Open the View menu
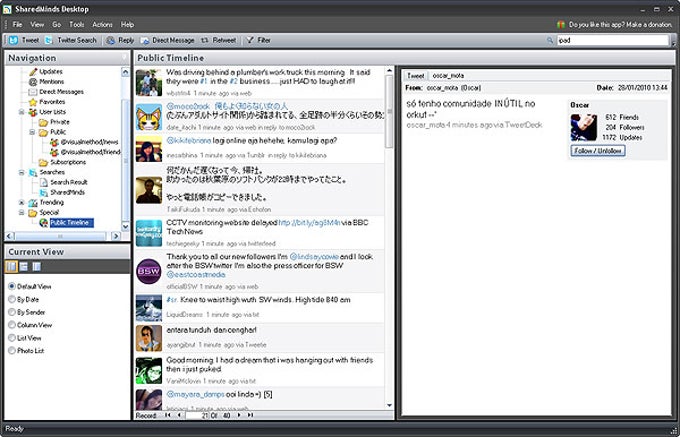This screenshot has width=680, height=437. tap(37, 25)
